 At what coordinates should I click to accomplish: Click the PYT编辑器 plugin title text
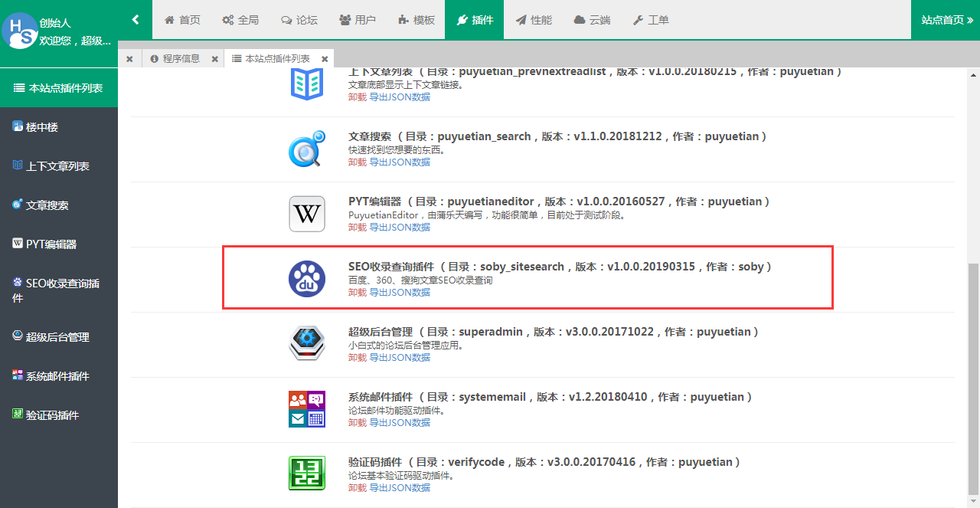(x=559, y=202)
